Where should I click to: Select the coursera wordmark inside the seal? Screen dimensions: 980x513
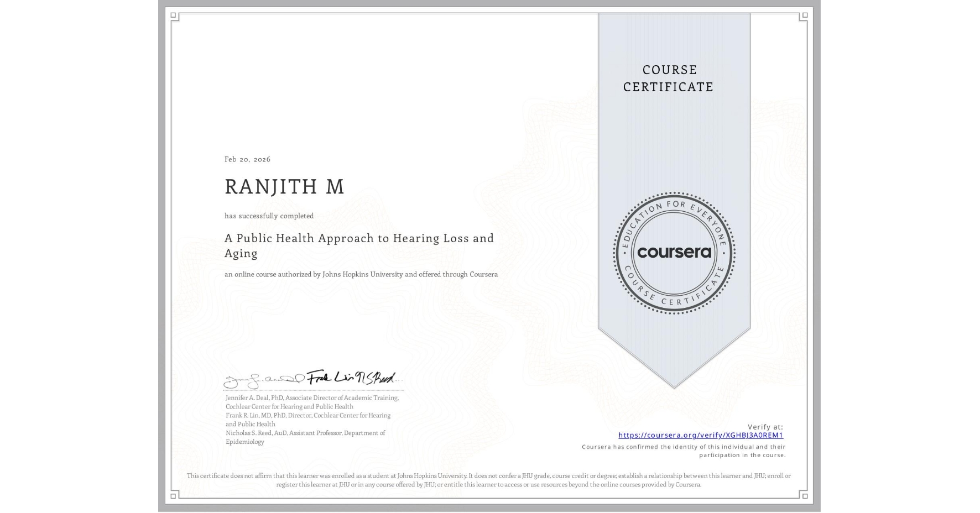[x=674, y=253]
